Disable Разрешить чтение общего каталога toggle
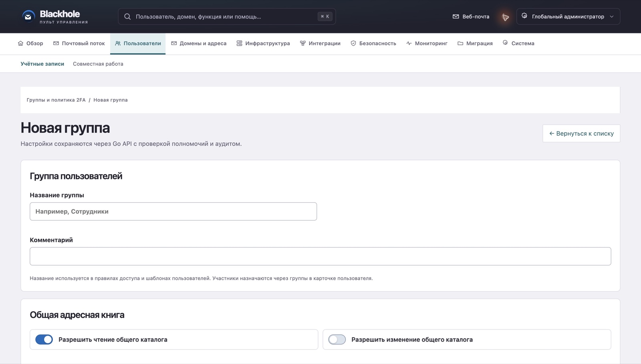The height and width of the screenshot is (364, 641). (44, 340)
